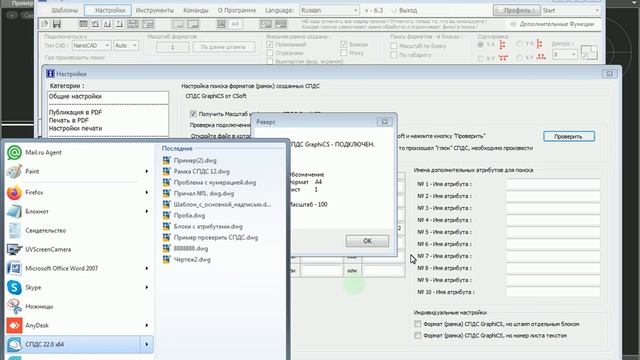Open Тип CAD NanoCAD dropdown

click(91, 45)
